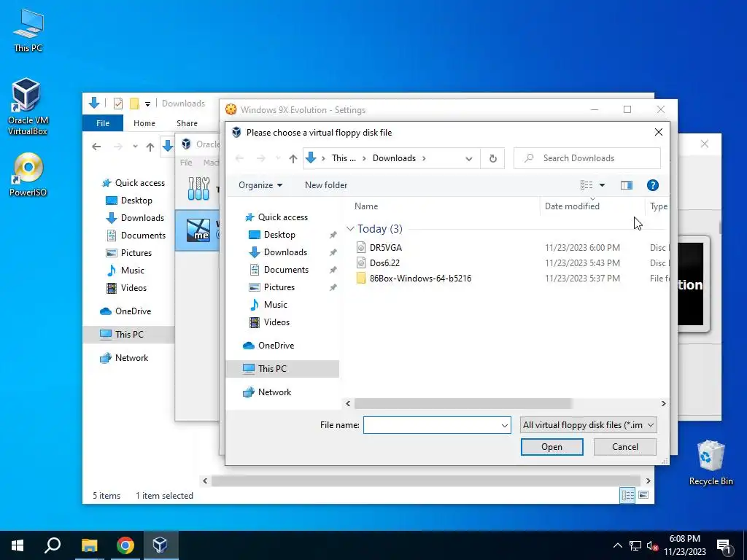
Task: Open the Recycle Bin
Action: tap(711, 463)
